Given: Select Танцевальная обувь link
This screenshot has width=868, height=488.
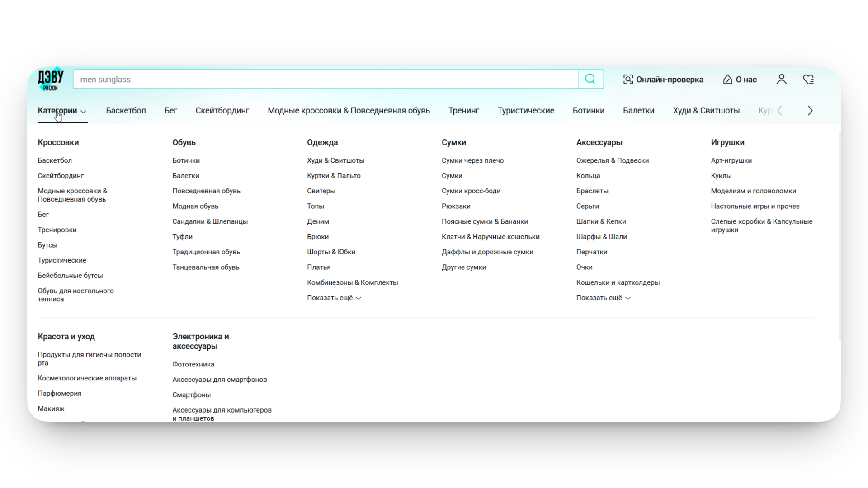Looking at the screenshot, I should [206, 267].
